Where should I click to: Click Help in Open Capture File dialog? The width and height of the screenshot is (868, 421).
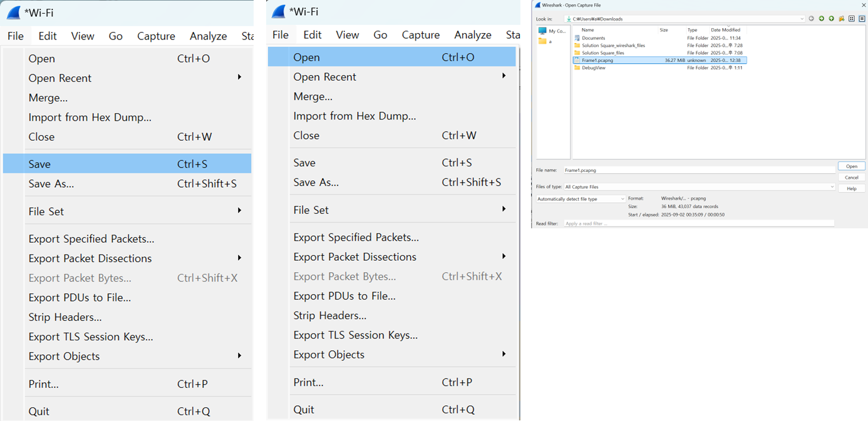coord(852,188)
